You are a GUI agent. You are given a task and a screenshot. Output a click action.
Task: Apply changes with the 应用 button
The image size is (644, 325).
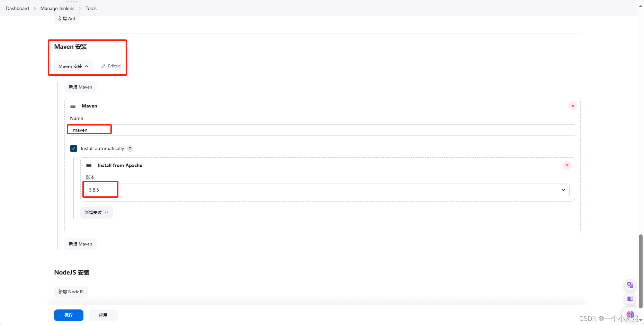103,315
